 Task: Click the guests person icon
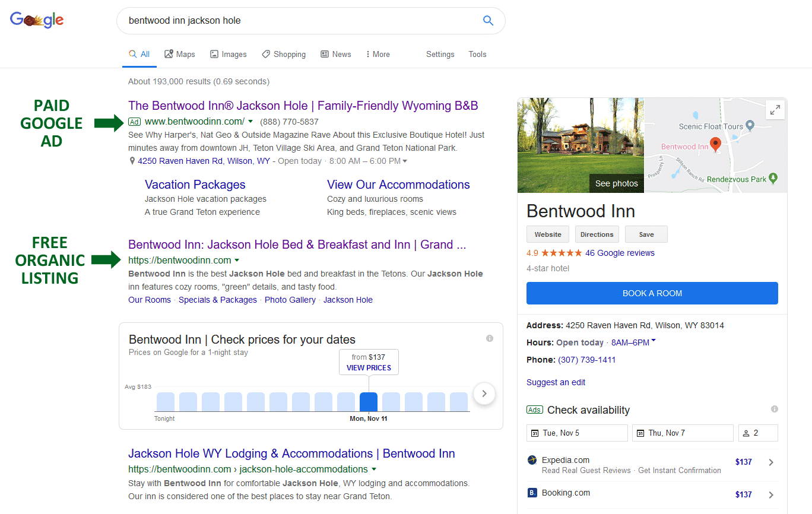click(746, 433)
